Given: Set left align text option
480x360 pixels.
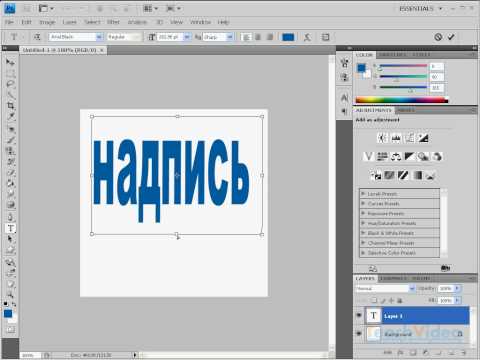Looking at the screenshot, I should tap(246, 37).
